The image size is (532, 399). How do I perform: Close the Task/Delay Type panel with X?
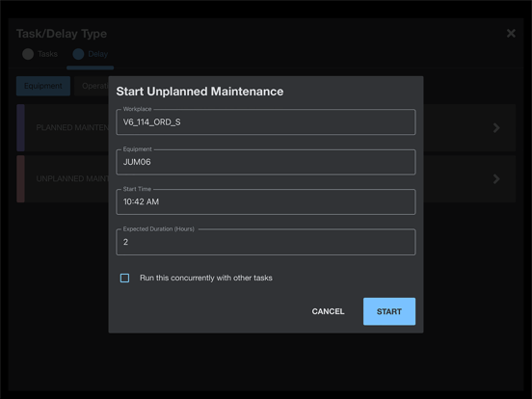(511, 33)
